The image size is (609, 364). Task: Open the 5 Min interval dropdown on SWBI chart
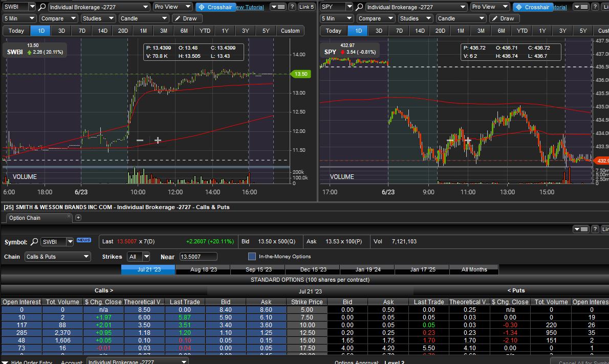pyautogui.click(x=19, y=18)
